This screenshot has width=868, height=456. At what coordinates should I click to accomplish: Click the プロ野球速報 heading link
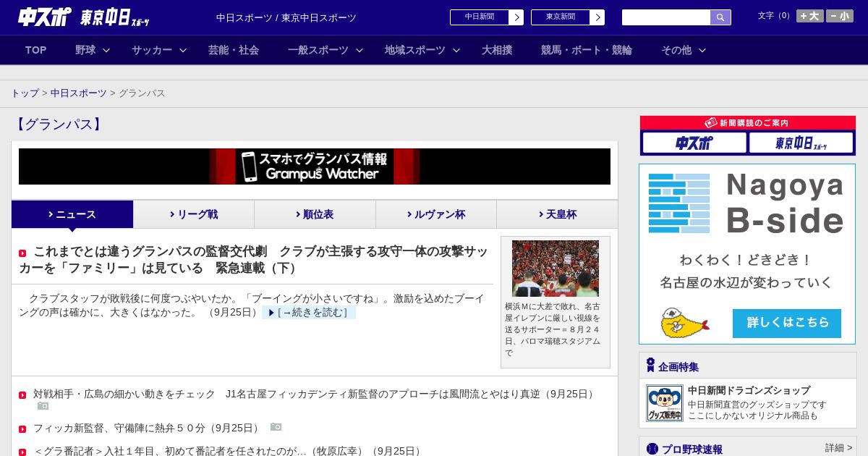point(692,449)
